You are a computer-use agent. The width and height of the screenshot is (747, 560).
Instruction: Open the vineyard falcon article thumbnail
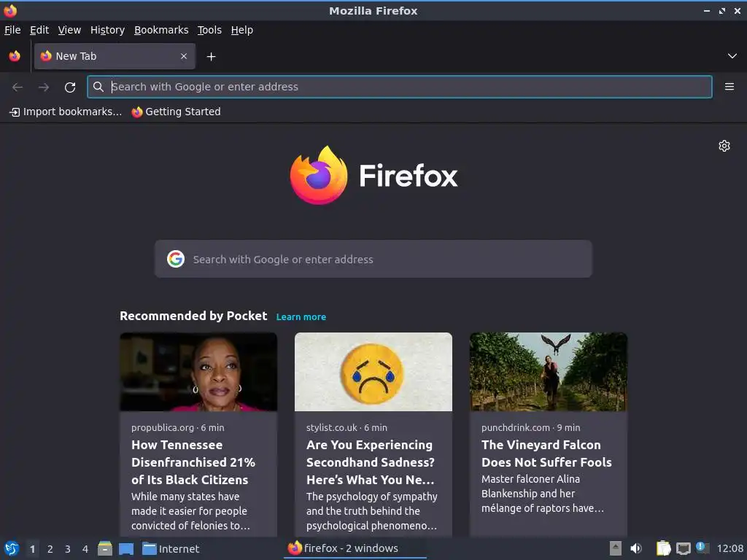pos(549,372)
